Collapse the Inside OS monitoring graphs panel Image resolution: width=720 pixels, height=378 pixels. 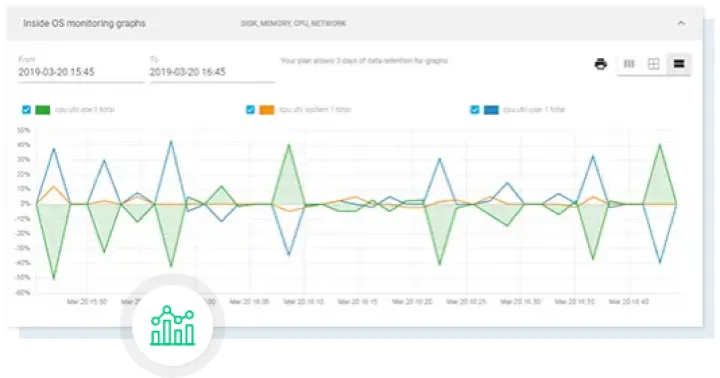coord(681,23)
